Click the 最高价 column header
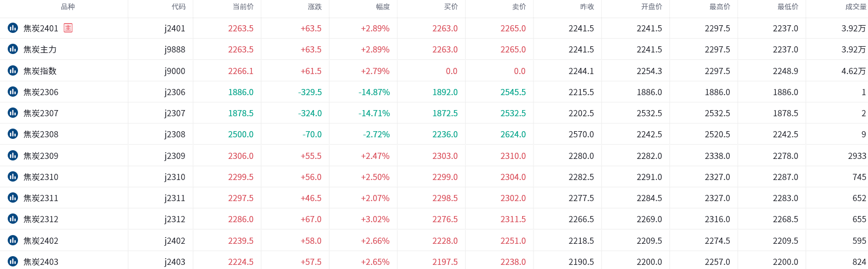 click(x=719, y=7)
